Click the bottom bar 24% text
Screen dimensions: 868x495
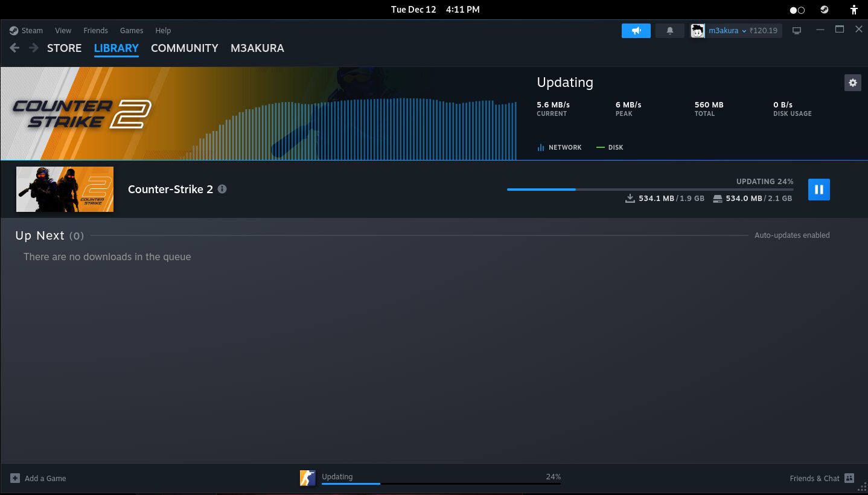tap(554, 476)
